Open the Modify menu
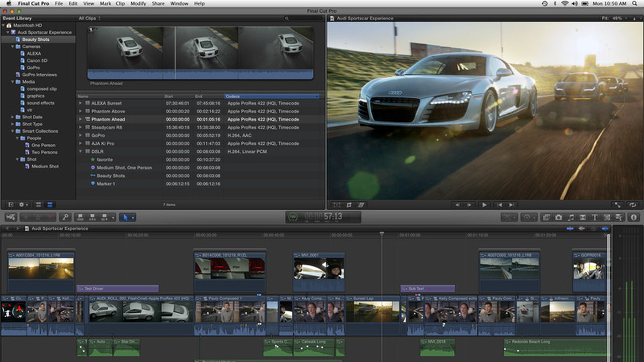 click(x=138, y=4)
